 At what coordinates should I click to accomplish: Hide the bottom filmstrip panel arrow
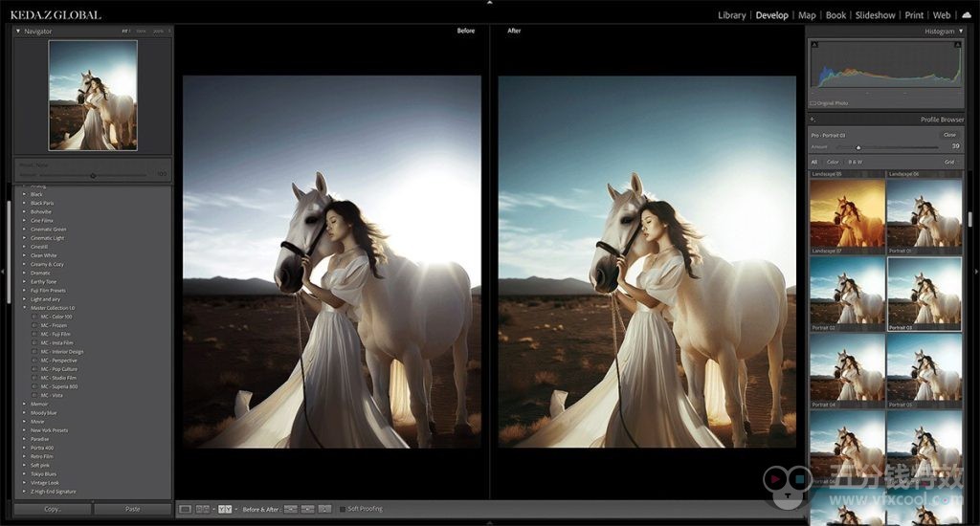[x=489, y=523]
